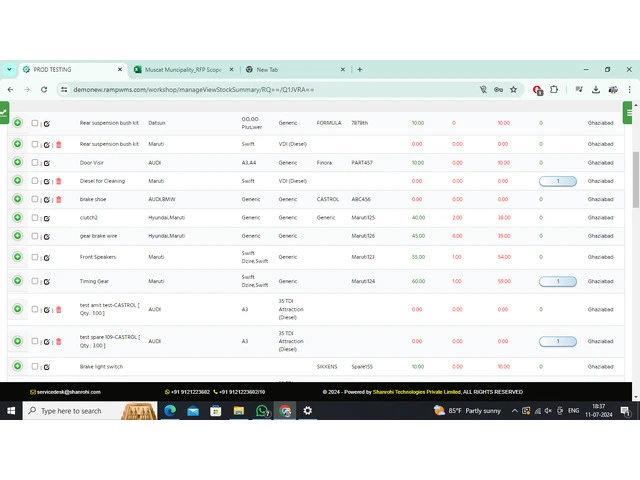Select the Front Speakers row checkbox
640x480 pixels.
point(35,256)
